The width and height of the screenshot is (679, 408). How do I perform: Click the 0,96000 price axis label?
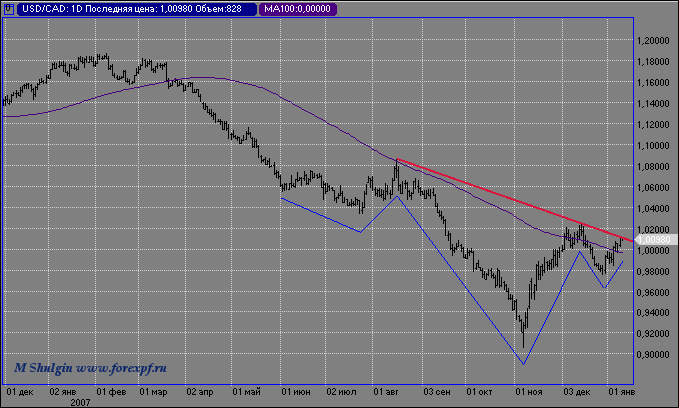[x=654, y=292]
